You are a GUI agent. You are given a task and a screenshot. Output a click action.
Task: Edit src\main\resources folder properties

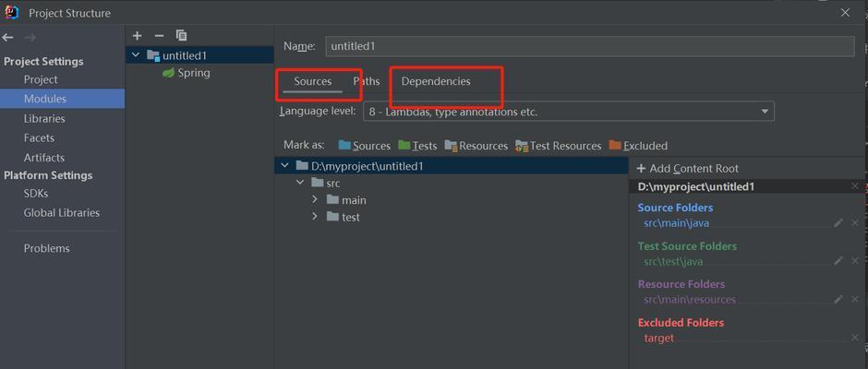pos(838,300)
